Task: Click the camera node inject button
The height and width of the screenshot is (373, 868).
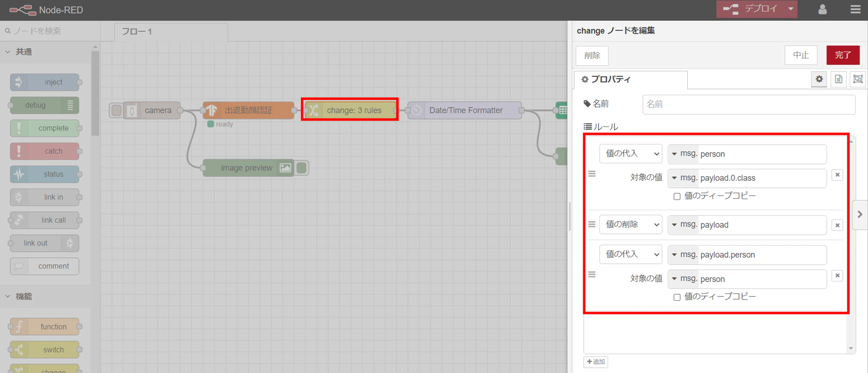Action: click(x=116, y=110)
